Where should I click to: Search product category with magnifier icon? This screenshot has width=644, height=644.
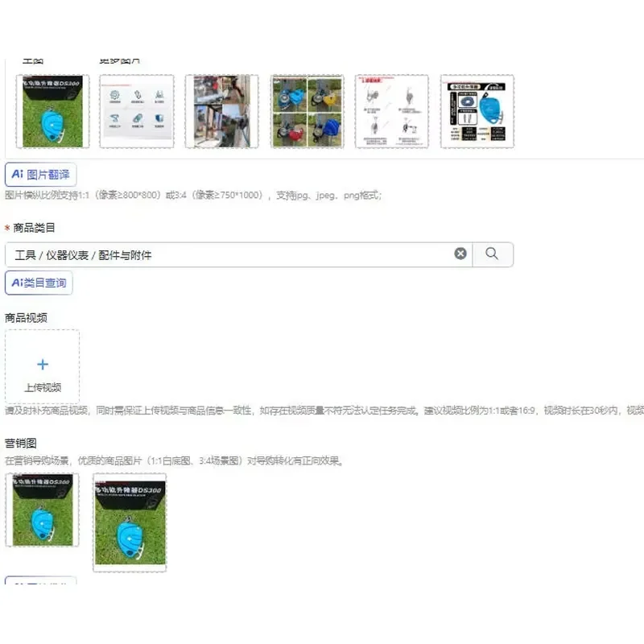click(x=492, y=254)
